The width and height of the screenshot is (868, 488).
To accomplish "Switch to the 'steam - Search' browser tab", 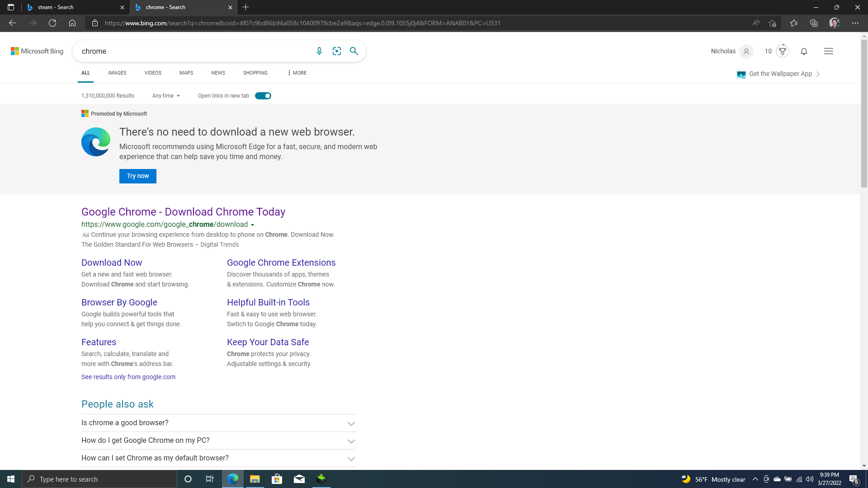I will (75, 7).
